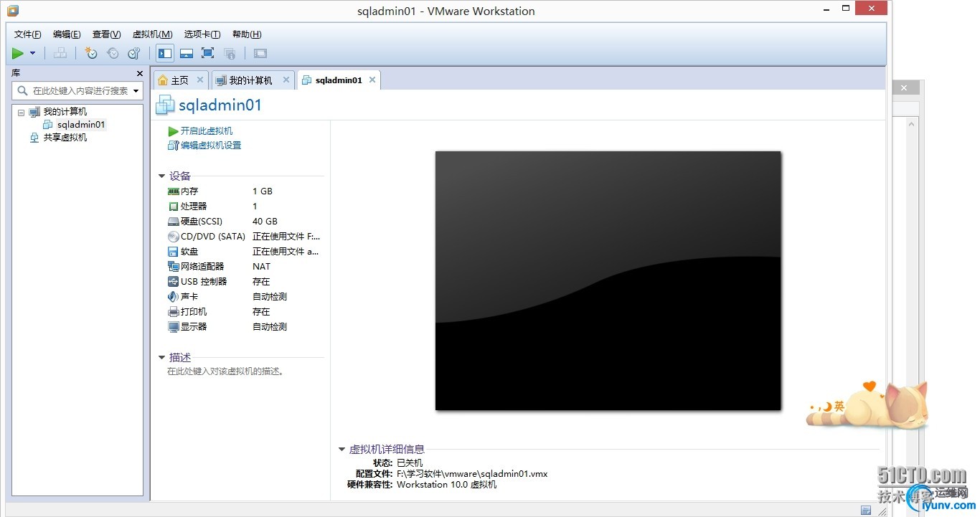Open the 帮助(H) menu
The image size is (980, 517).
point(247,34)
